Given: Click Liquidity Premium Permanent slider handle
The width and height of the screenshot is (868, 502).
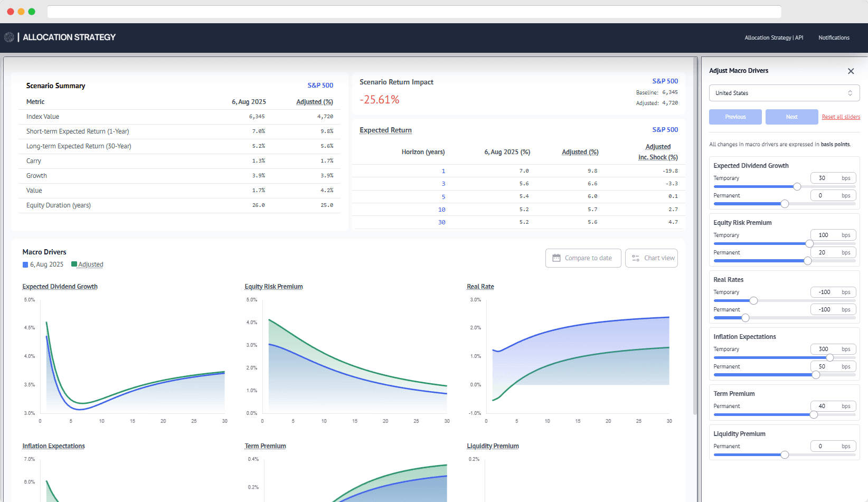Looking at the screenshot, I should click(x=785, y=454).
